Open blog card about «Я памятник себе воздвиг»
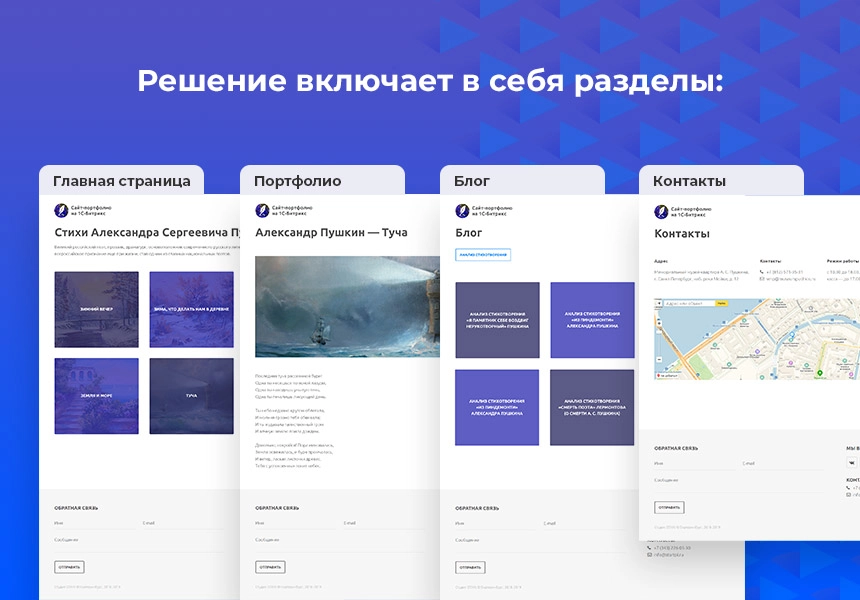Screen dimensions: 860x600 (497, 320)
